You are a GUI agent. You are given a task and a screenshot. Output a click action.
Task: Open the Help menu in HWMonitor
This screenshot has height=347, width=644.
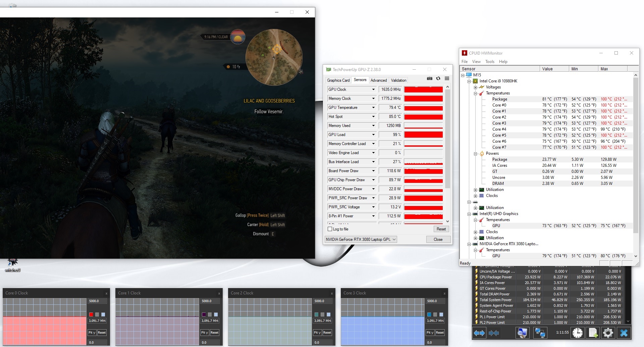pos(503,62)
